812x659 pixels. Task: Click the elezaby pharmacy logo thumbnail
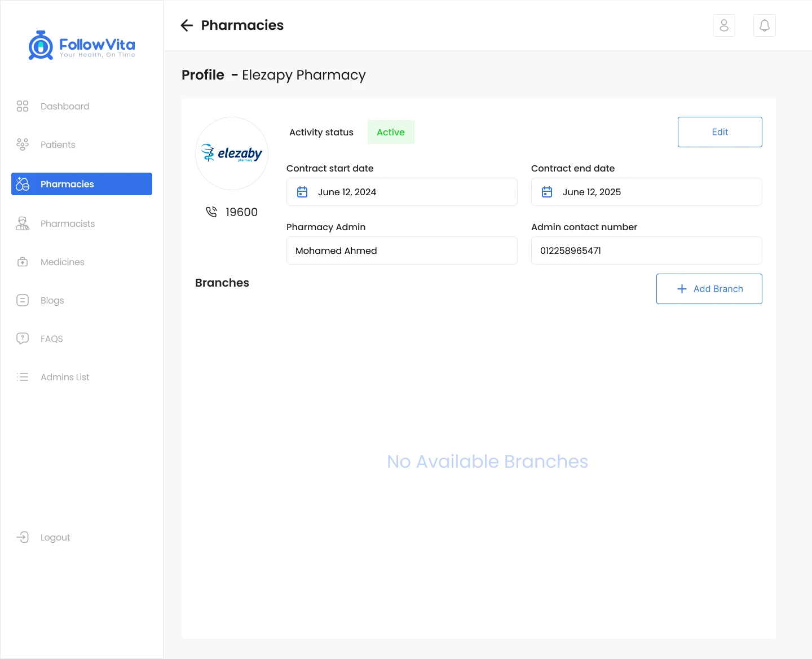point(232,153)
